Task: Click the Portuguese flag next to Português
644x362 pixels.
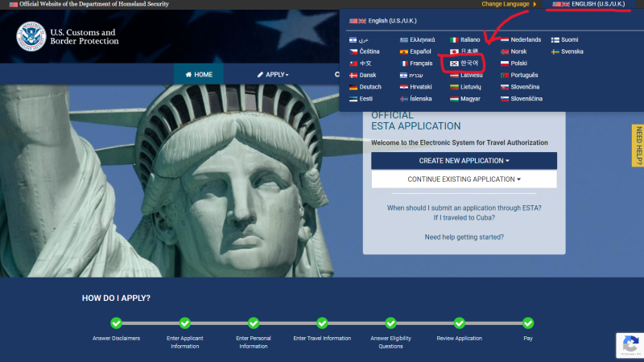Action: [x=505, y=76]
